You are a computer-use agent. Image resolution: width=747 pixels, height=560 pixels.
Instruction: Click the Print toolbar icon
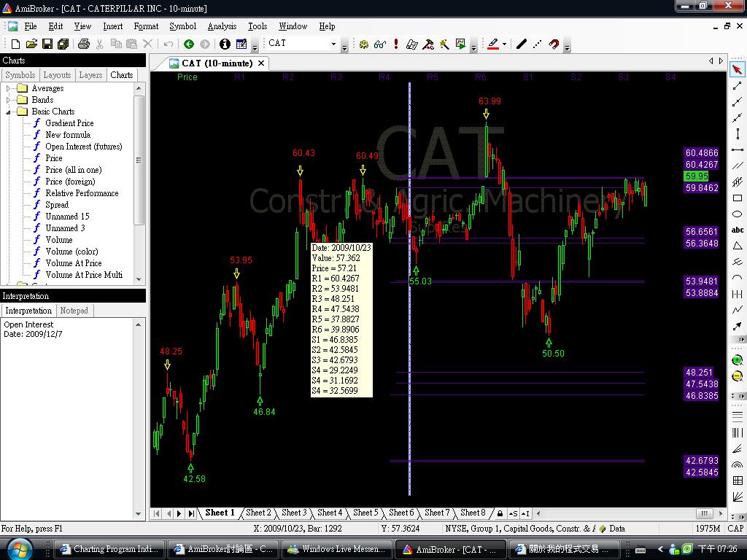pos(83,44)
